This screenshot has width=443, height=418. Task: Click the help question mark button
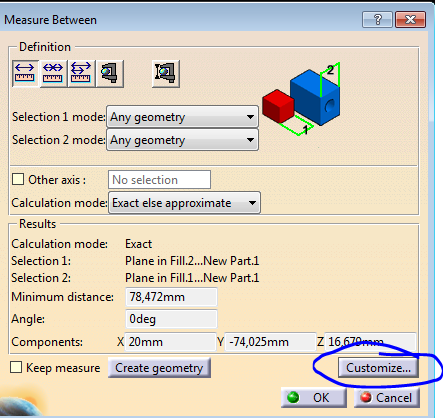[377, 20]
